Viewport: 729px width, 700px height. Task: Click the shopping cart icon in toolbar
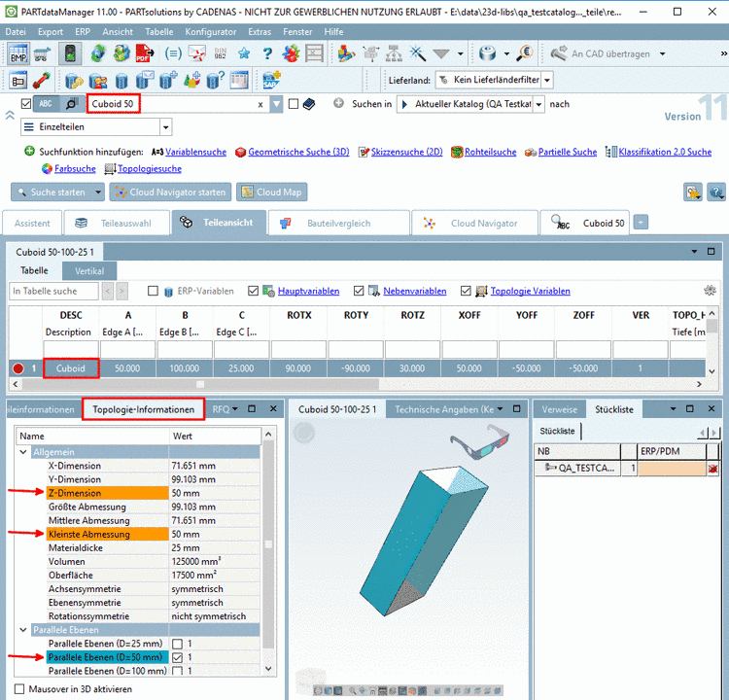42,53
